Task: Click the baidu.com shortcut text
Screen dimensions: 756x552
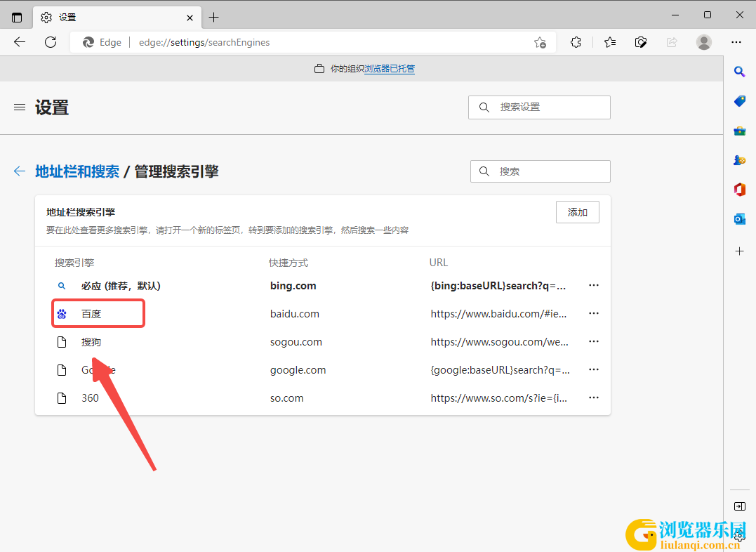Action: [x=295, y=314]
